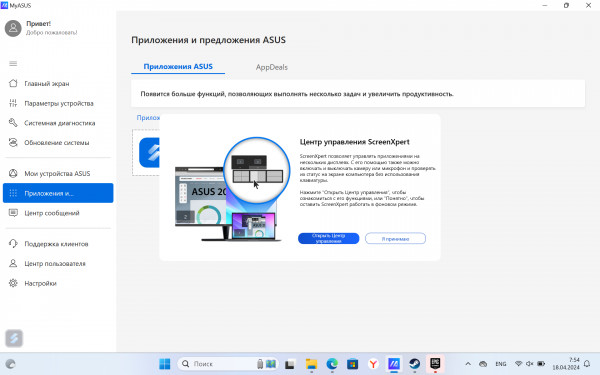Click the ScreenXpert icon at sidebar bottom
This screenshot has height=375, width=600.
[14, 338]
